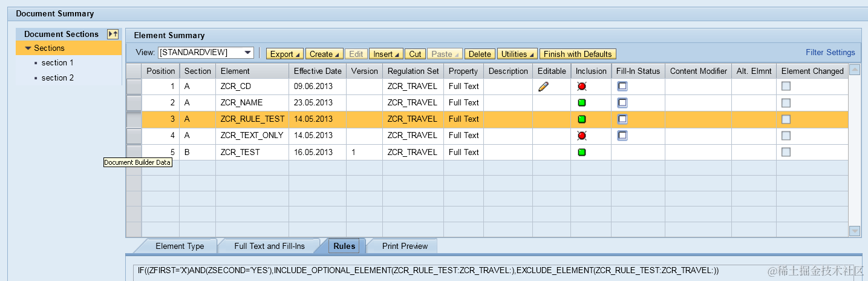Open the Filter Settings link
The image size is (868, 281).
coord(830,53)
